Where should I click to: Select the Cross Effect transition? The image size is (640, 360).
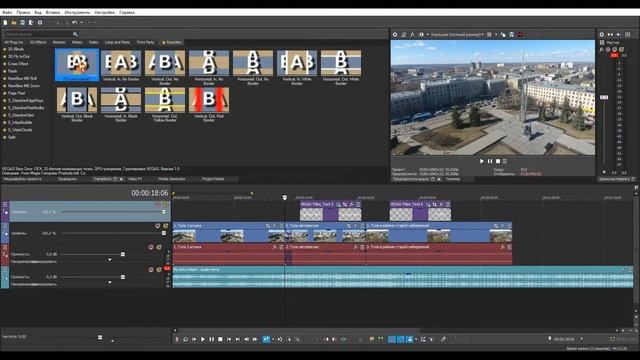18,64
